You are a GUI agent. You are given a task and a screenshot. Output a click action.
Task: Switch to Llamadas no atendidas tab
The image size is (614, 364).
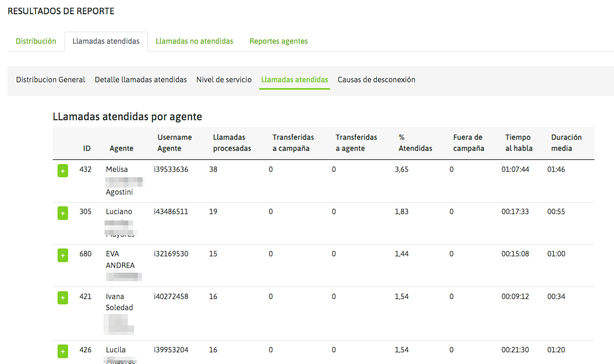click(194, 41)
